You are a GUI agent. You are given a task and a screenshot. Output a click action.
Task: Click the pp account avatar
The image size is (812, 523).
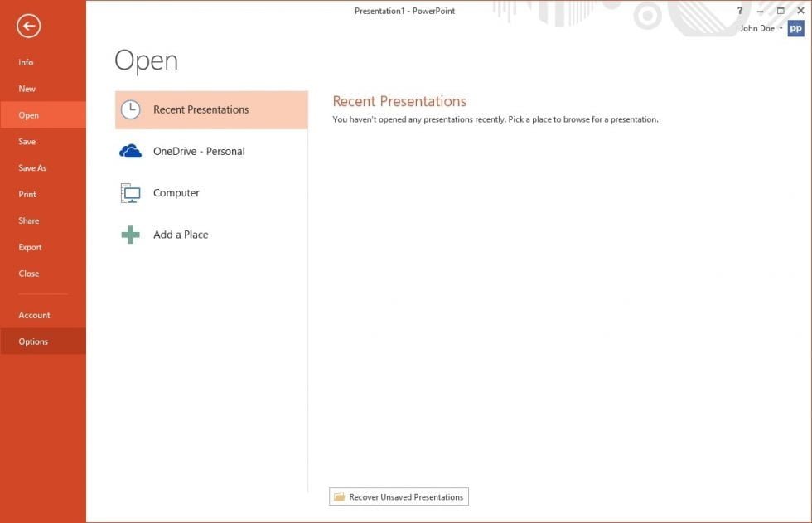point(795,27)
